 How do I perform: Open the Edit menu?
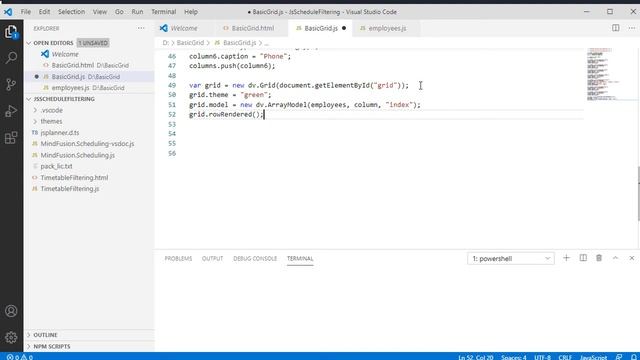click(x=44, y=12)
